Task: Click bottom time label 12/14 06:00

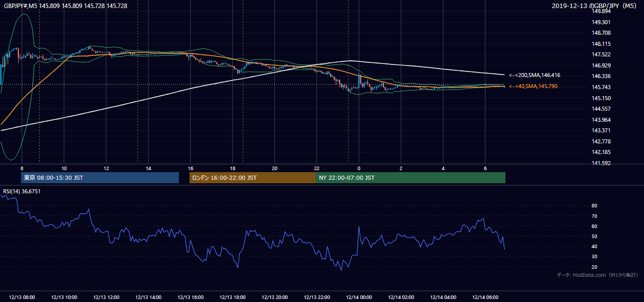Action: (486, 297)
